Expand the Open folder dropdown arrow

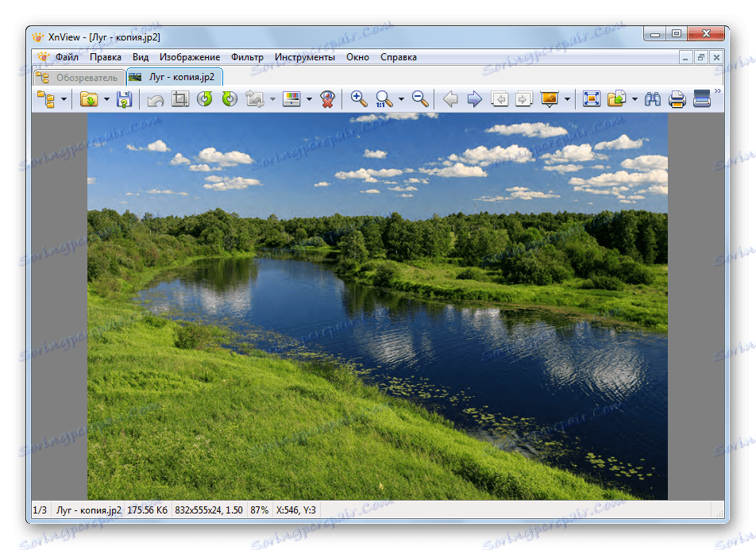[106, 99]
